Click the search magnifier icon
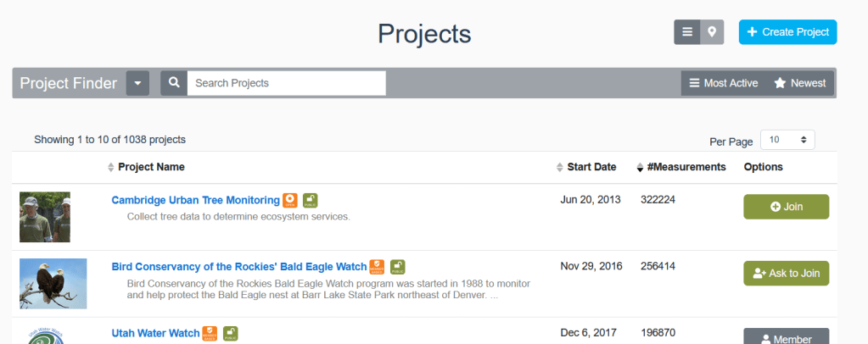Viewport: 868px width, 344px height. [x=174, y=83]
